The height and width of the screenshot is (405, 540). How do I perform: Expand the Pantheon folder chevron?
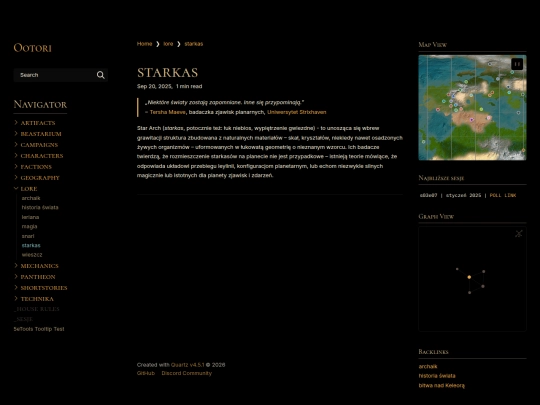[x=16, y=277]
